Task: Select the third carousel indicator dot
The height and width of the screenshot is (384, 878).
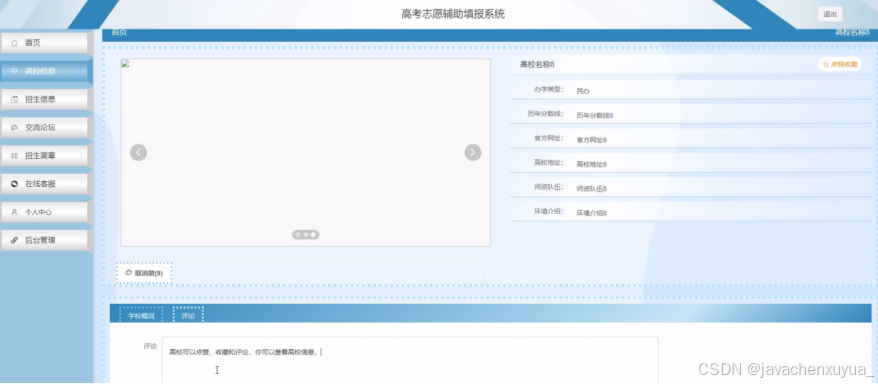Action: pos(313,235)
